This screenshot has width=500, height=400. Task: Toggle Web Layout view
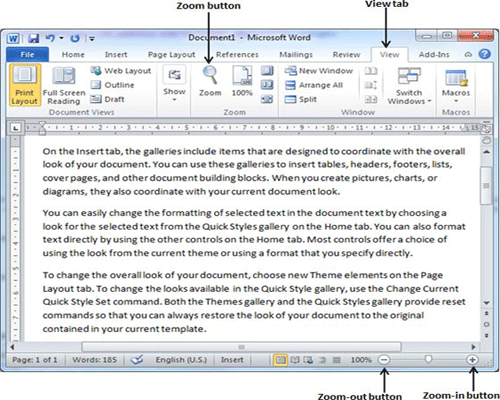(x=121, y=71)
